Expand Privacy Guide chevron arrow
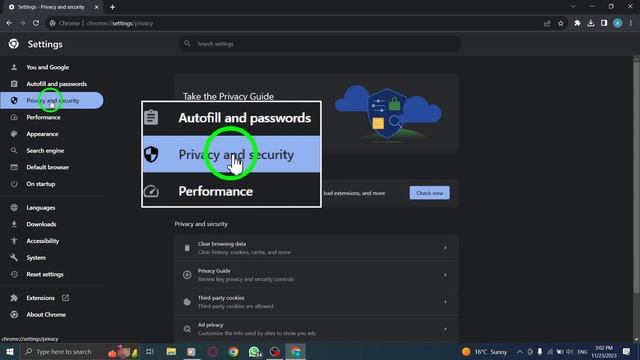 tap(445, 275)
